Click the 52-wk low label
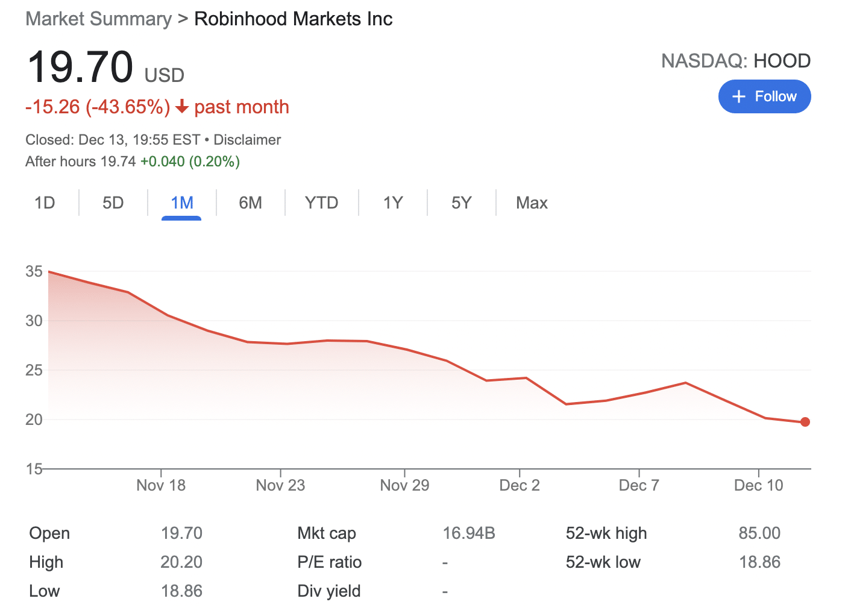Image resolution: width=845 pixels, height=616 pixels. (603, 562)
